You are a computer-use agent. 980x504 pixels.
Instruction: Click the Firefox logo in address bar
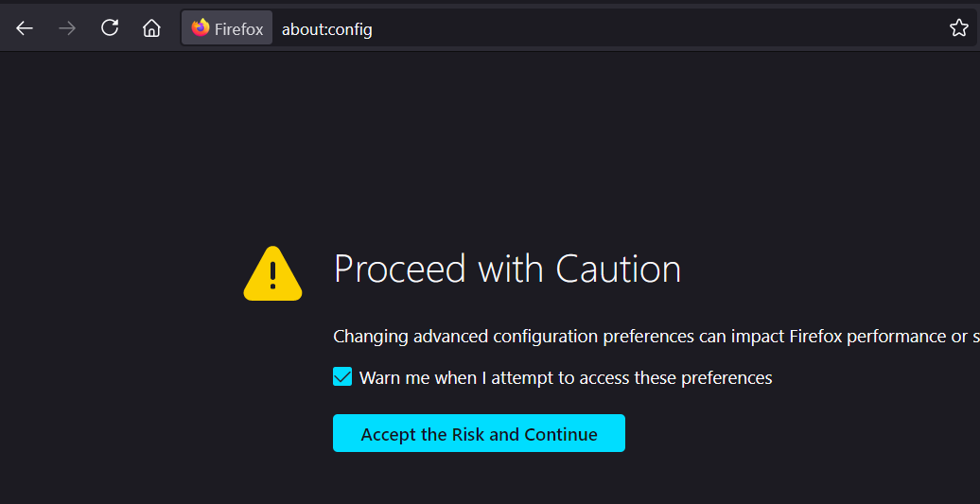pos(201,28)
